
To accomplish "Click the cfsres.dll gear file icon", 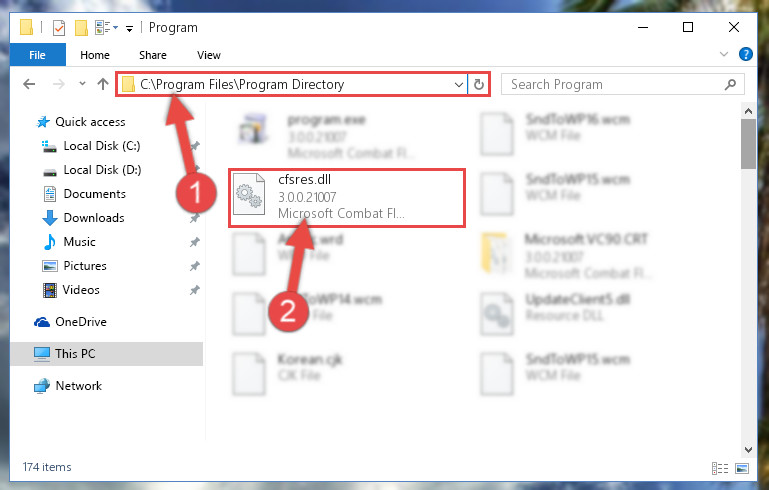I will pos(249,195).
